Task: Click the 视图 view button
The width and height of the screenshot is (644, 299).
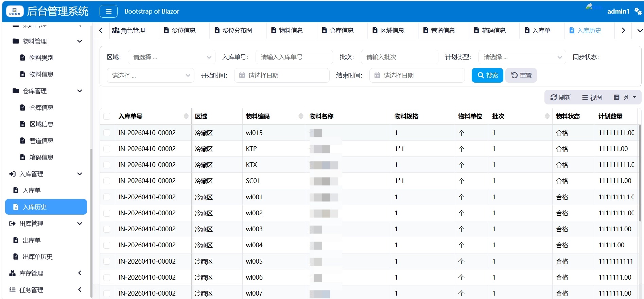Action: pyautogui.click(x=592, y=97)
